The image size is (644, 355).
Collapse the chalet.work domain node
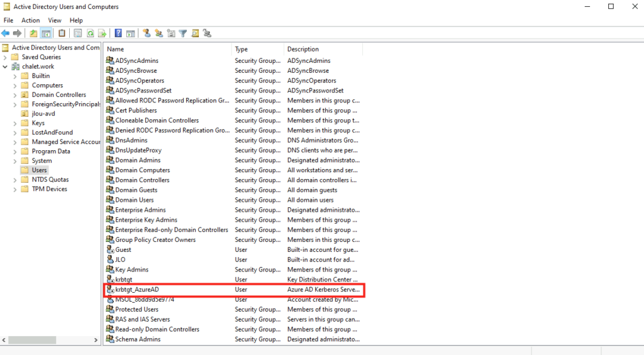6,67
